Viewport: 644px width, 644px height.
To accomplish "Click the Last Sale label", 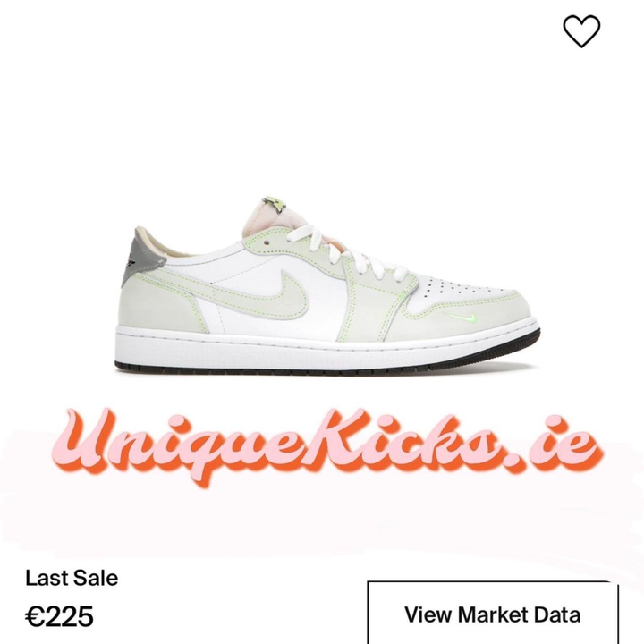I will [x=72, y=579].
